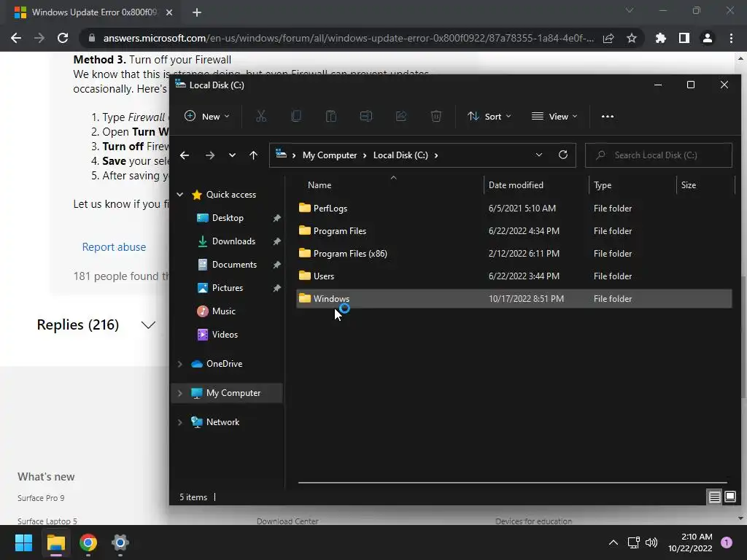The width and height of the screenshot is (747, 560).
Task: Open Settings gear on taskbar
Action: (x=120, y=542)
